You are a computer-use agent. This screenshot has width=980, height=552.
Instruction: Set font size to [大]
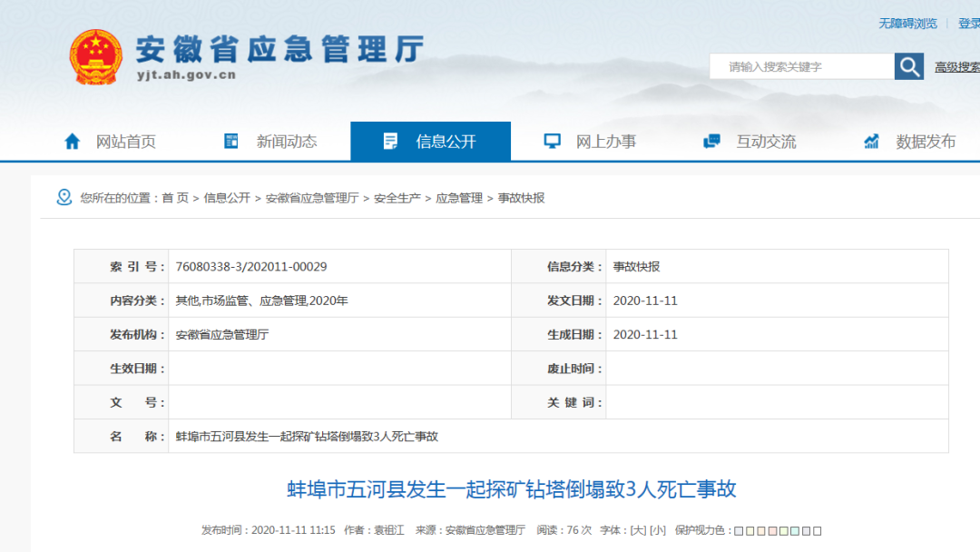point(638,530)
